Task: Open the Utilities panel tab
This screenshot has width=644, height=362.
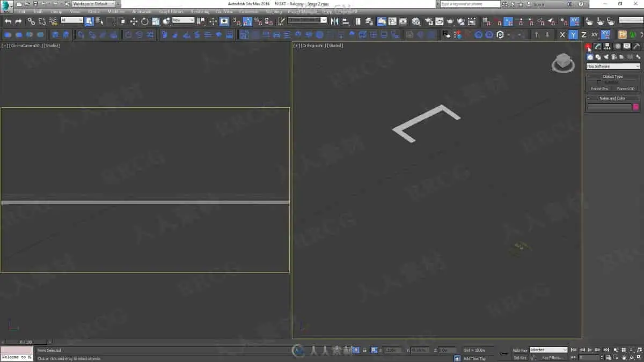Action: [636, 47]
